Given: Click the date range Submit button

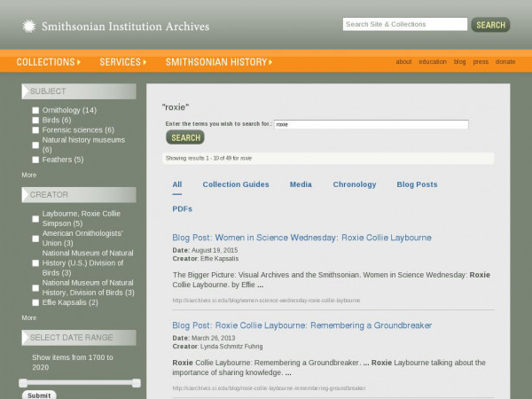Looking at the screenshot, I should coord(39,395).
